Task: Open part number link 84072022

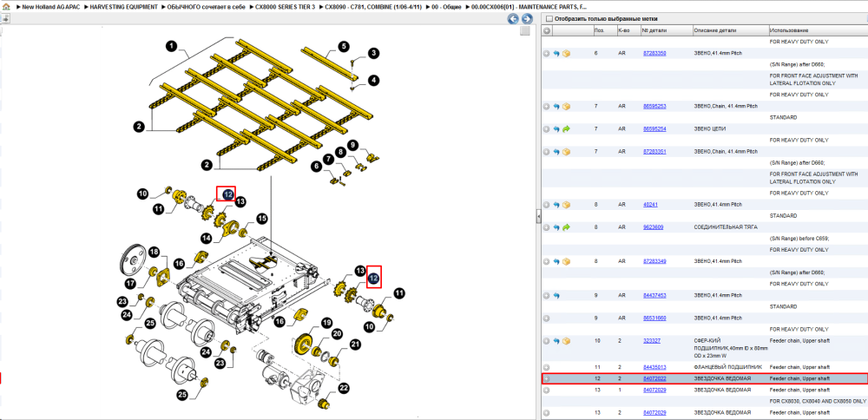Action: (654, 378)
